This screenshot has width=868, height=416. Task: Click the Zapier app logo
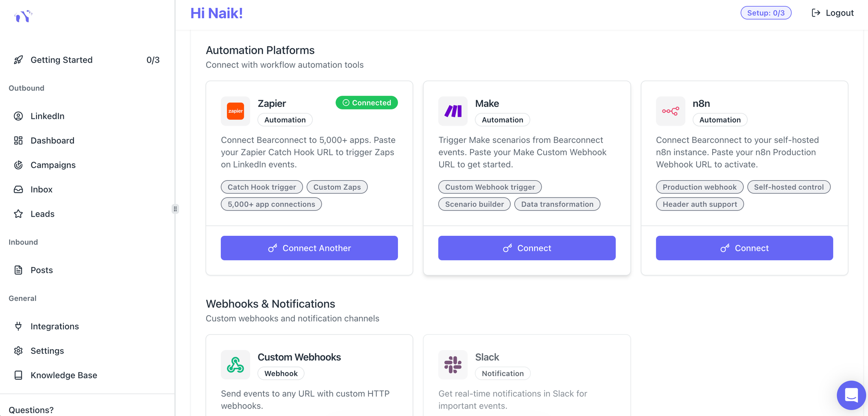click(x=235, y=111)
